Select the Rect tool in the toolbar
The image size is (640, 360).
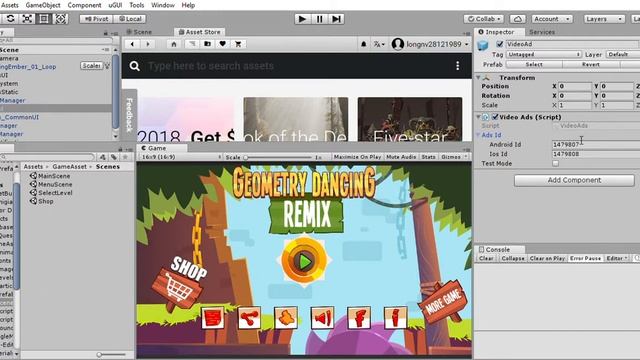[44, 19]
